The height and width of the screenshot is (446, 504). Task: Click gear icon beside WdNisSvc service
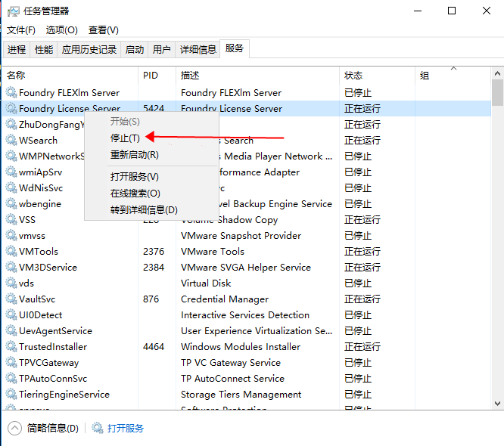(x=11, y=187)
